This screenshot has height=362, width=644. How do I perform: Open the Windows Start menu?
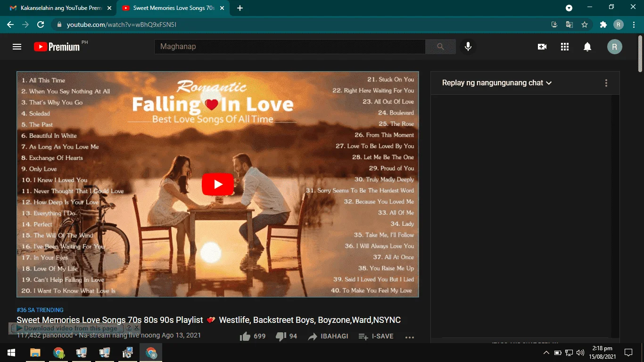click(x=11, y=353)
